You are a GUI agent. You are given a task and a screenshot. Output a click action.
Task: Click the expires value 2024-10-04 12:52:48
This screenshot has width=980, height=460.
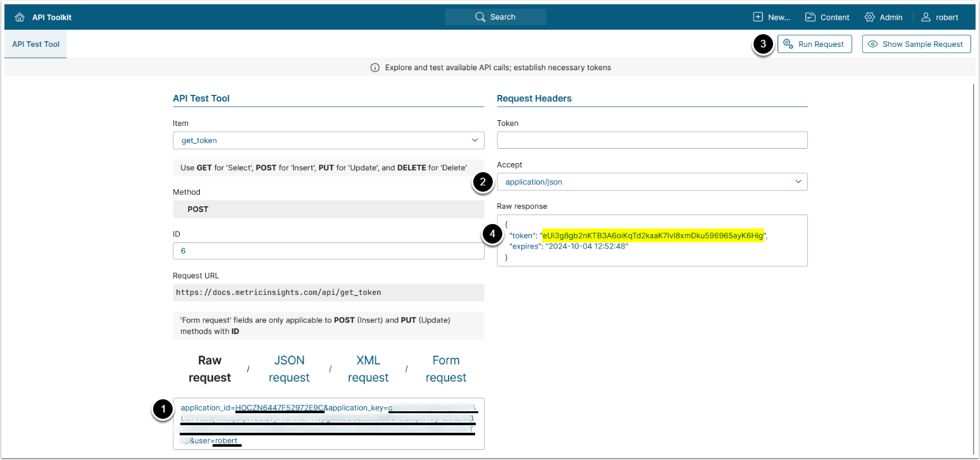586,246
